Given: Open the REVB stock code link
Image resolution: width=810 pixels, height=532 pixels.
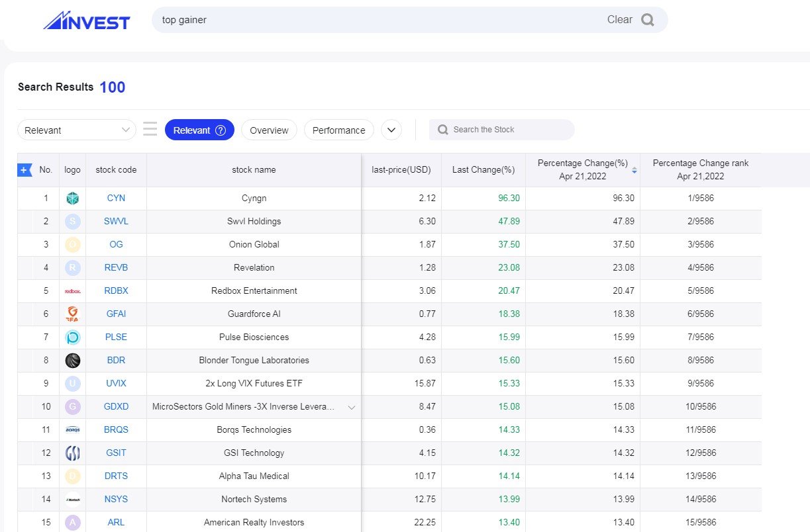Looking at the screenshot, I should point(116,267).
